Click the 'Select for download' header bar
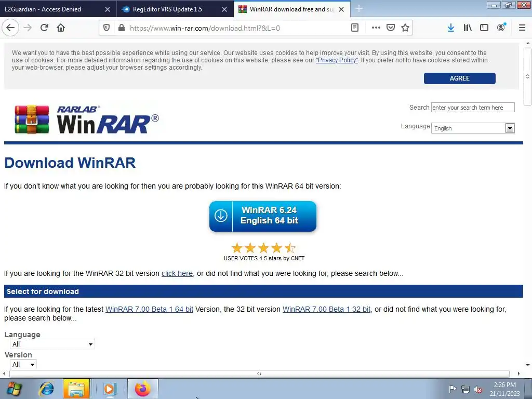The height and width of the screenshot is (399, 532). pyautogui.click(x=263, y=291)
